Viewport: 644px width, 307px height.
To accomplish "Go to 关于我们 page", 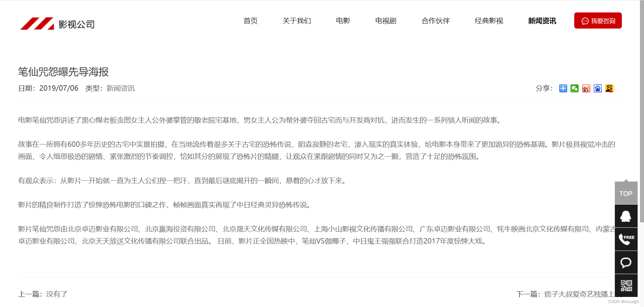I will click(x=297, y=21).
